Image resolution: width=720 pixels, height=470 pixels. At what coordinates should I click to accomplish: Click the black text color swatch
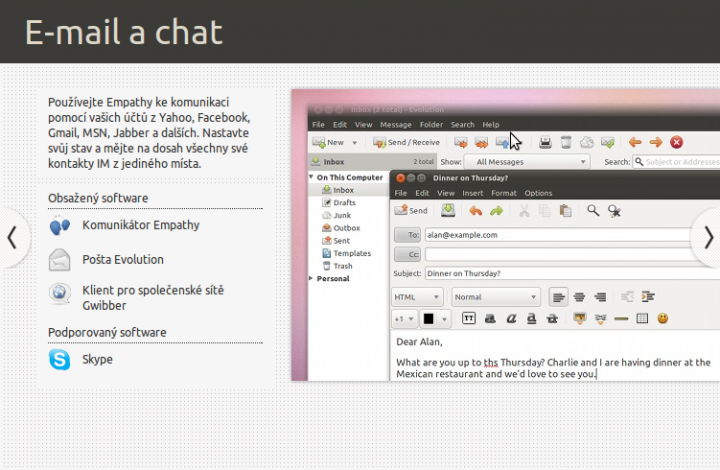428,319
